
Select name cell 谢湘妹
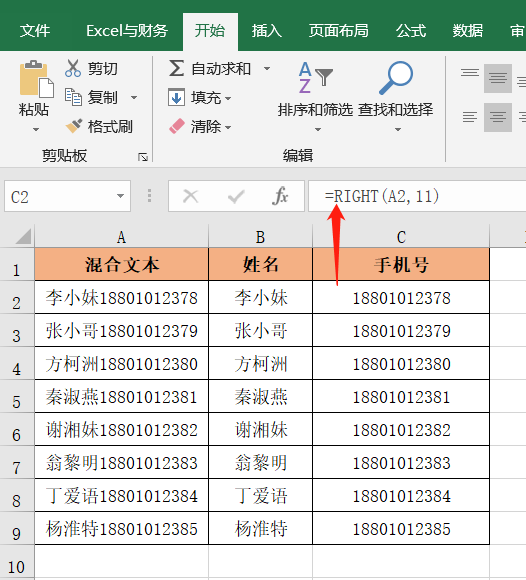(260, 429)
